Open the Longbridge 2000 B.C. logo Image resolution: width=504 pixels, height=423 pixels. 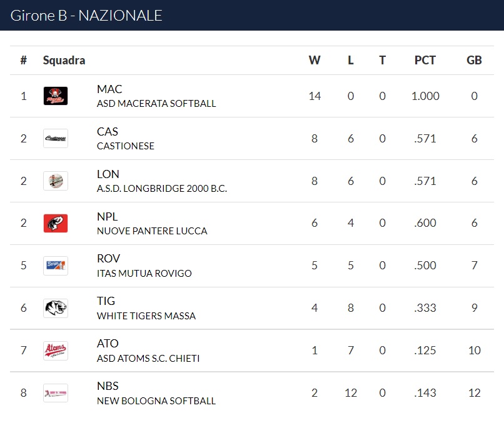(56, 181)
